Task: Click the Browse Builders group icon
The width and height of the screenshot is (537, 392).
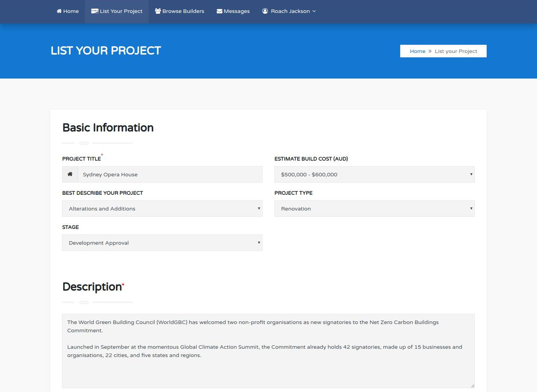Action: point(157,11)
